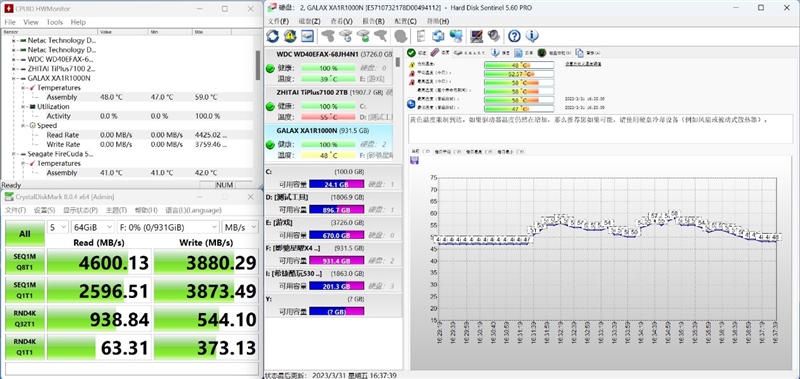Switch to the S.M.A.R.T. tab
800x379 pixels.
pos(470,53)
